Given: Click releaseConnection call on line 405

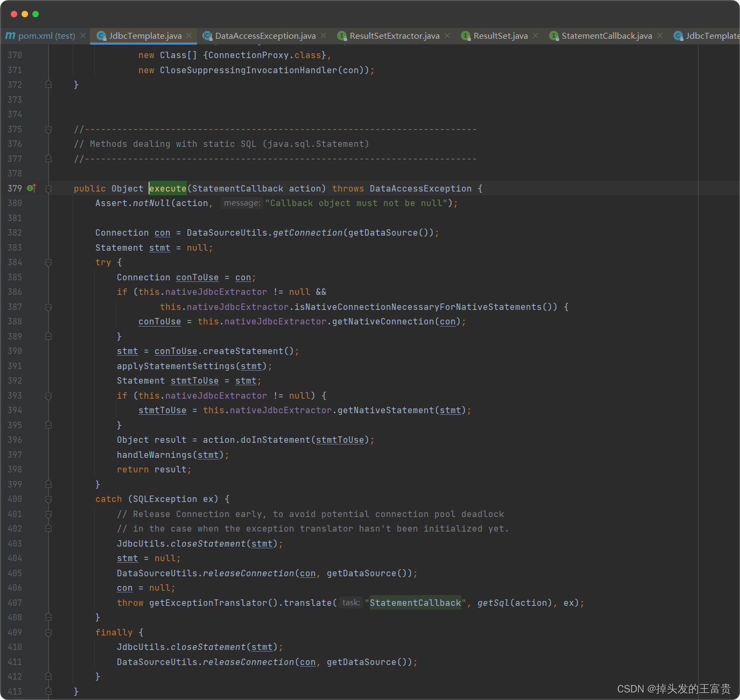Looking at the screenshot, I should click(x=249, y=573).
